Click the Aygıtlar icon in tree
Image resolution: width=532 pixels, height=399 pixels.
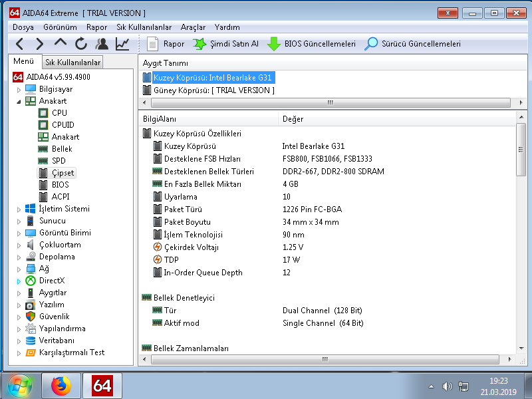(x=31, y=293)
